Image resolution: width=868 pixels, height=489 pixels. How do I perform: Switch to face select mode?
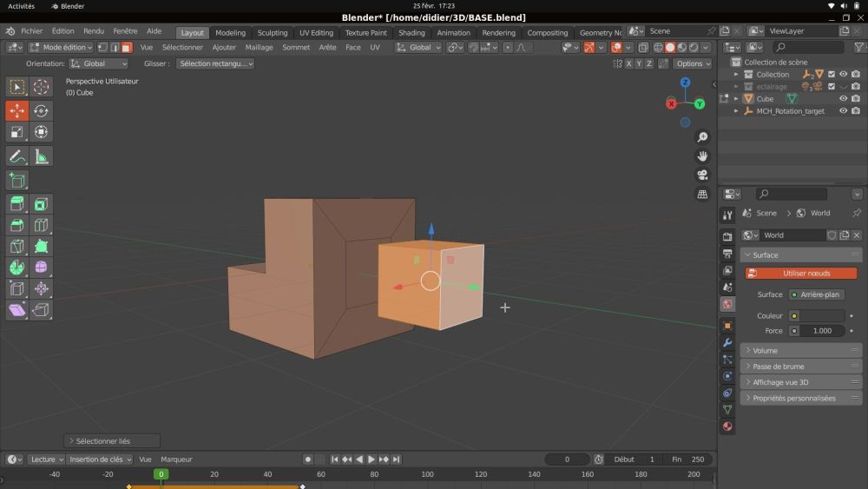tap(127, 48)
